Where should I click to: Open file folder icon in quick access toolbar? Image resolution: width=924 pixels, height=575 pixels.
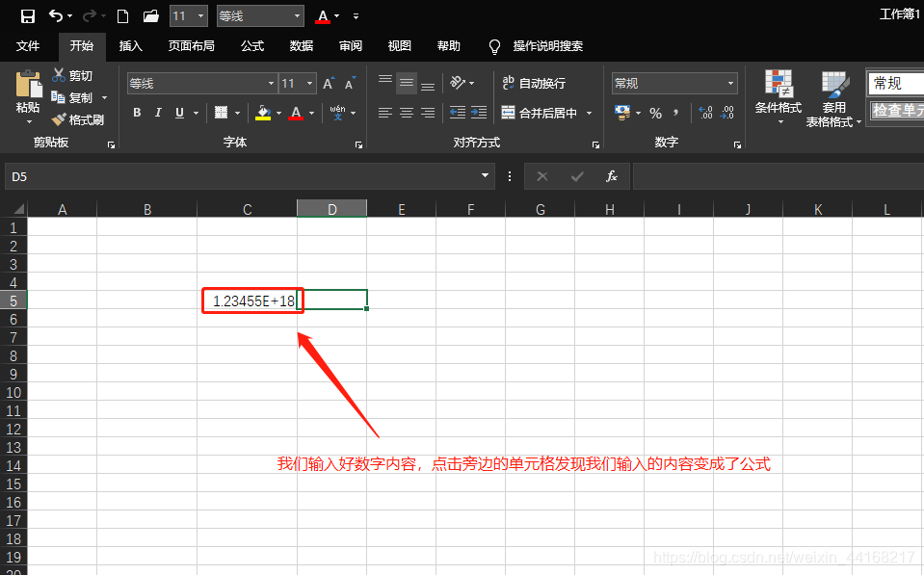tap(151, 16)
